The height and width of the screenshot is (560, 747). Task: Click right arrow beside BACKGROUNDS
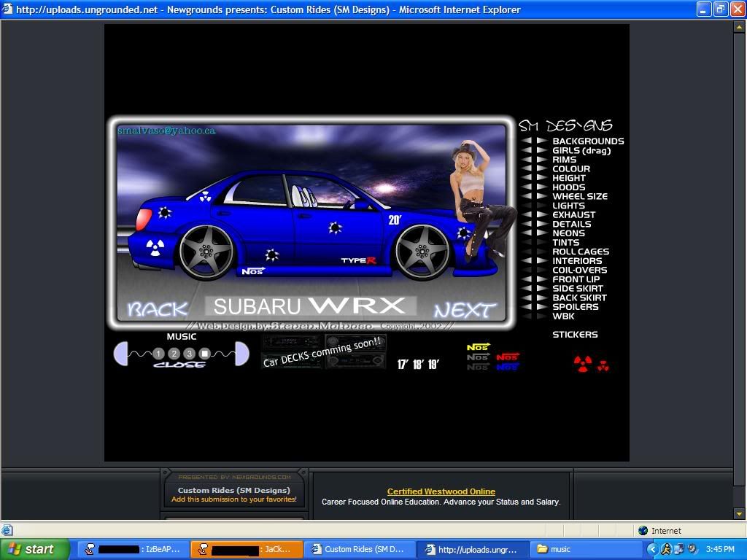tap(542, 141)
